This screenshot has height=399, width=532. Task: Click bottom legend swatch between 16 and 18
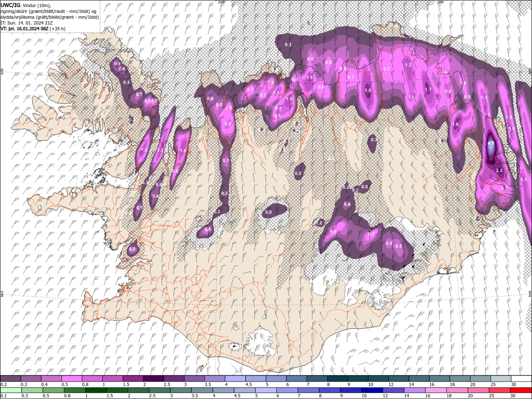436,390
